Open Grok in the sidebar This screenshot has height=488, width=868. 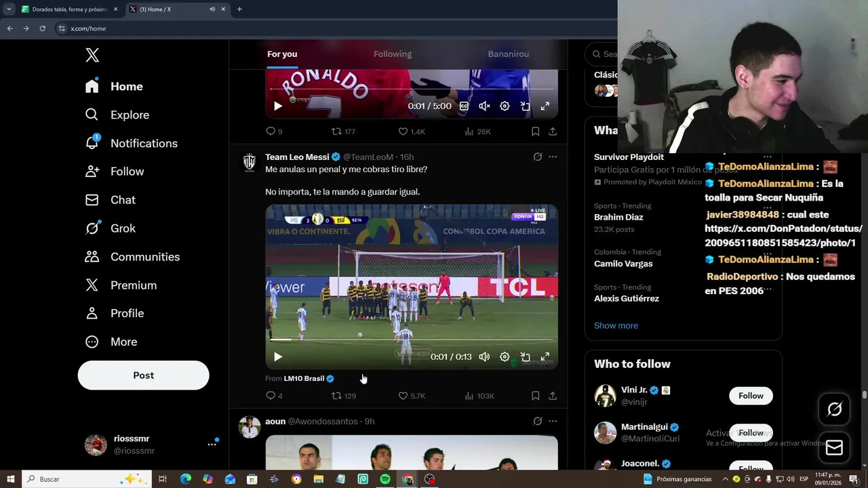pyautogui.click(x=110, y=229)
